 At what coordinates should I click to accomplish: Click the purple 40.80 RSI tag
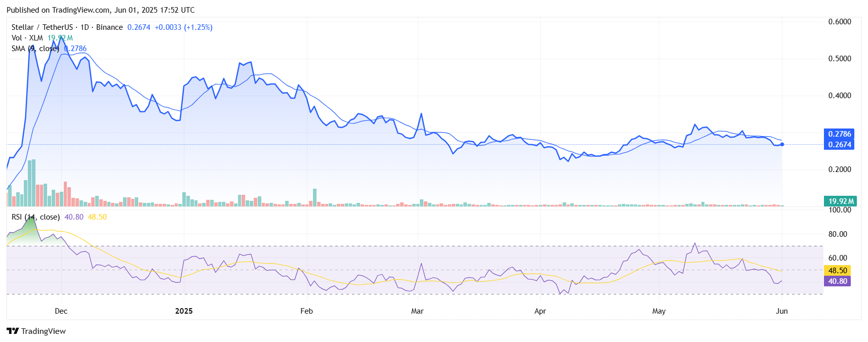(837, 281)
